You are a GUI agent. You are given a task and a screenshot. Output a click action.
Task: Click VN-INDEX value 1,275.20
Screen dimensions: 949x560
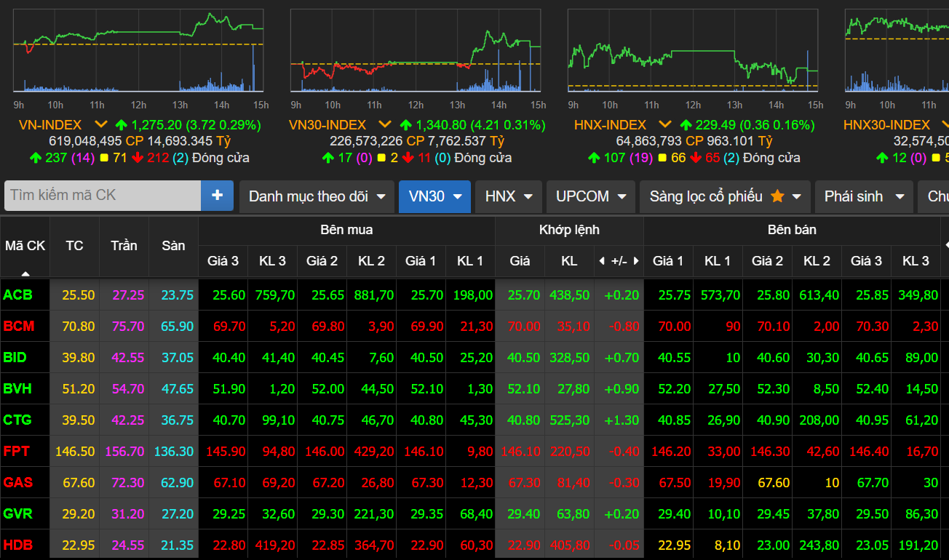tap(156, 125)
